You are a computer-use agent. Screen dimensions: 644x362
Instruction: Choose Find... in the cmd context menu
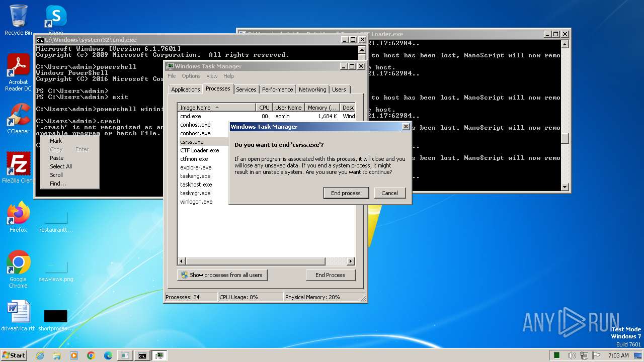point(70,184)
